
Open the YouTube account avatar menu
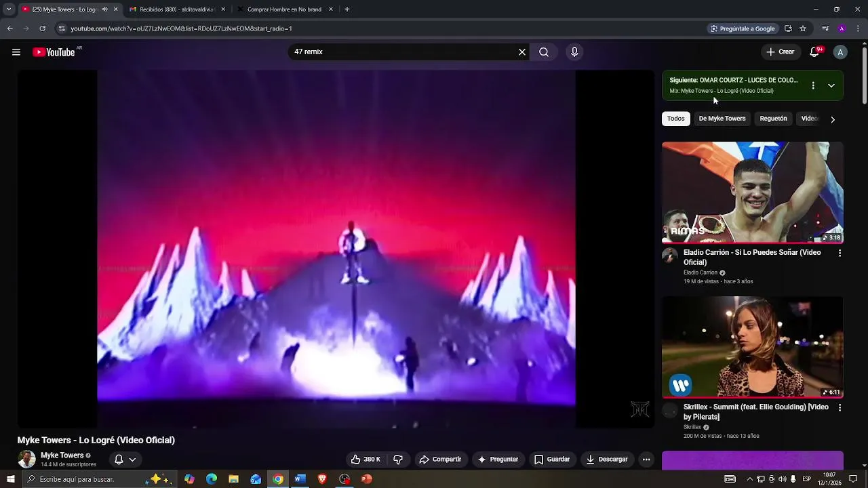[x=840, y=52]
